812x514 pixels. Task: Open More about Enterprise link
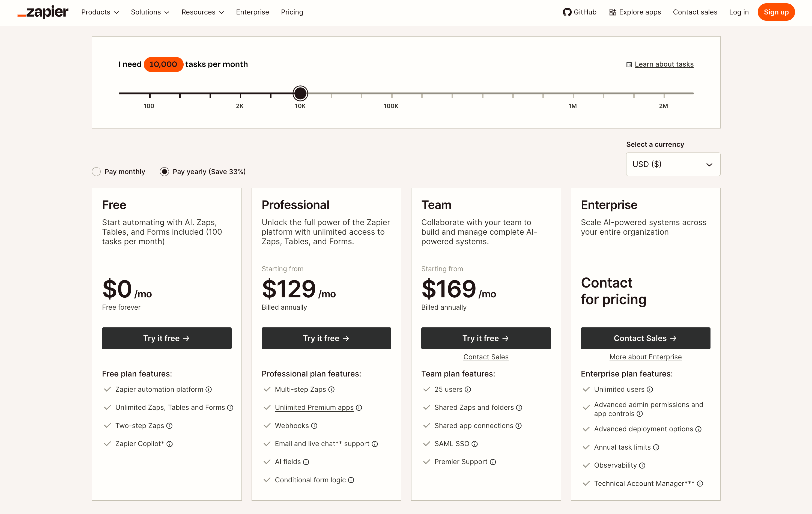645,357
